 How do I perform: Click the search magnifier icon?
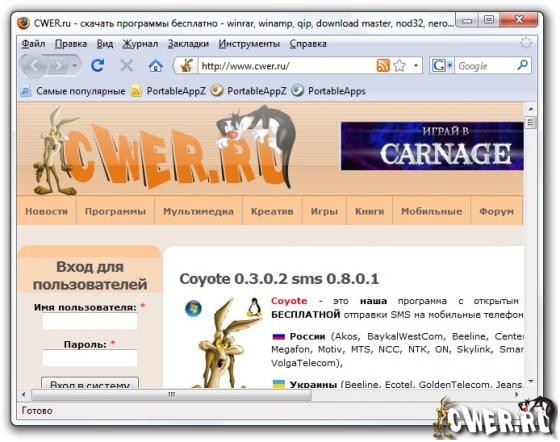click(522, 65)
